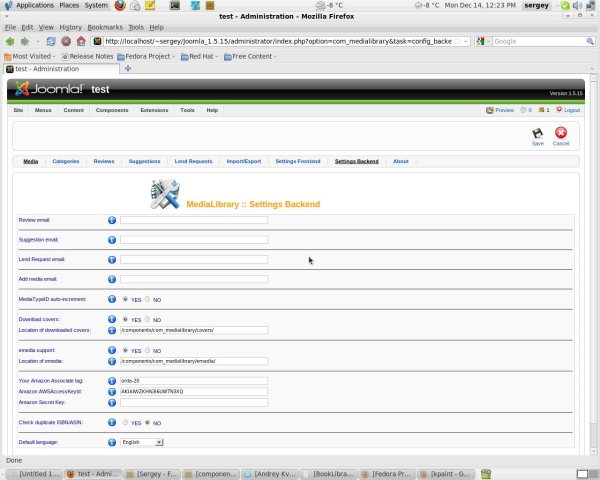This screenshot has height=480, width=600.
Task: Click the Lend Request email info icon
Action: point(112,260)
